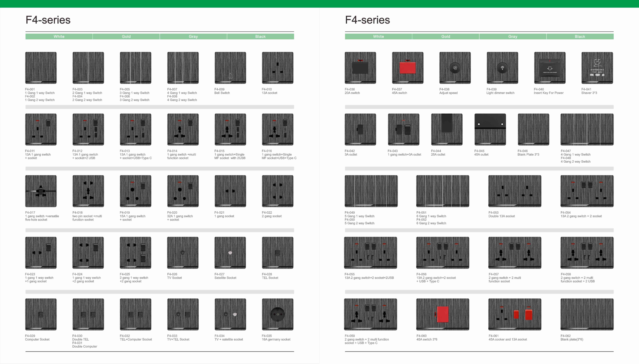Select the White color tab on the left page
Viewport: 639px width, 364px height.
[59, 37]
